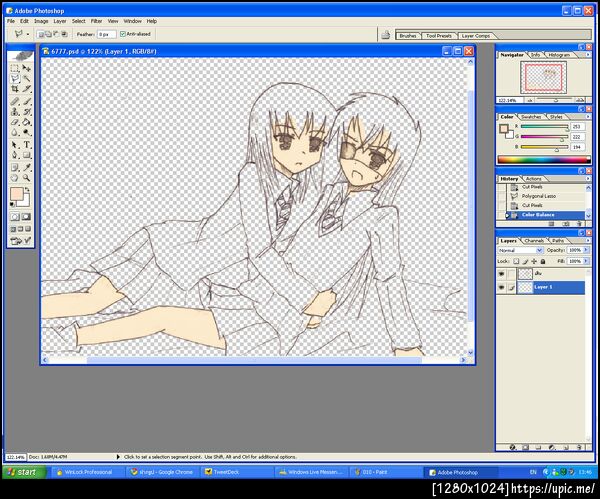Open the Navigator panel flyout menu
The width and height of the screenshot is (600, 499).
588,55
